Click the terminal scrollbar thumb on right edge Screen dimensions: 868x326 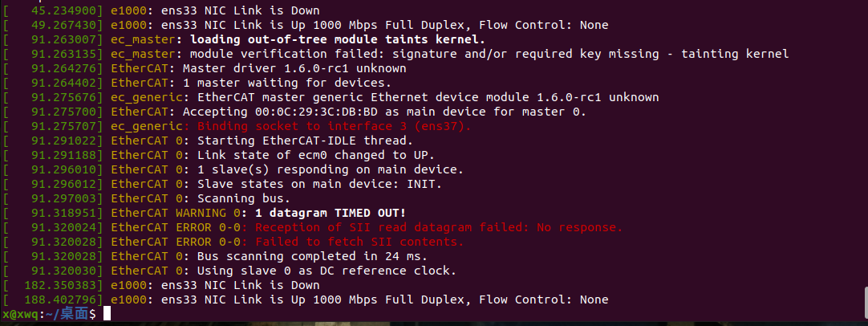[x=865, y=303]
